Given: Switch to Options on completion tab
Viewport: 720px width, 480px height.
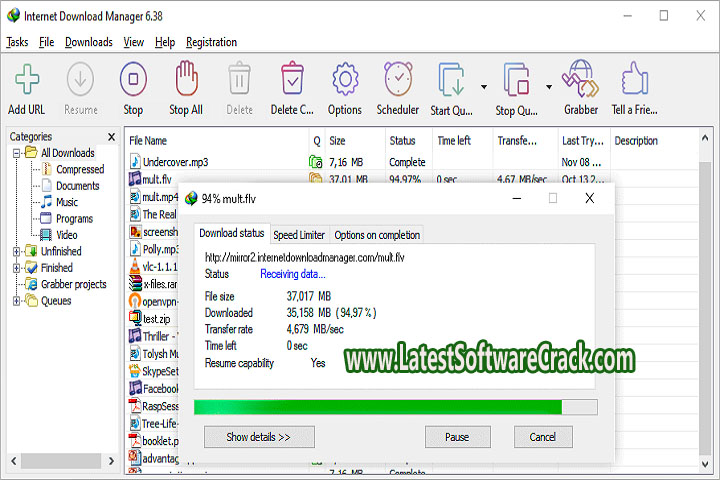Looking at the screenshot, I should [x=377, y=235].
